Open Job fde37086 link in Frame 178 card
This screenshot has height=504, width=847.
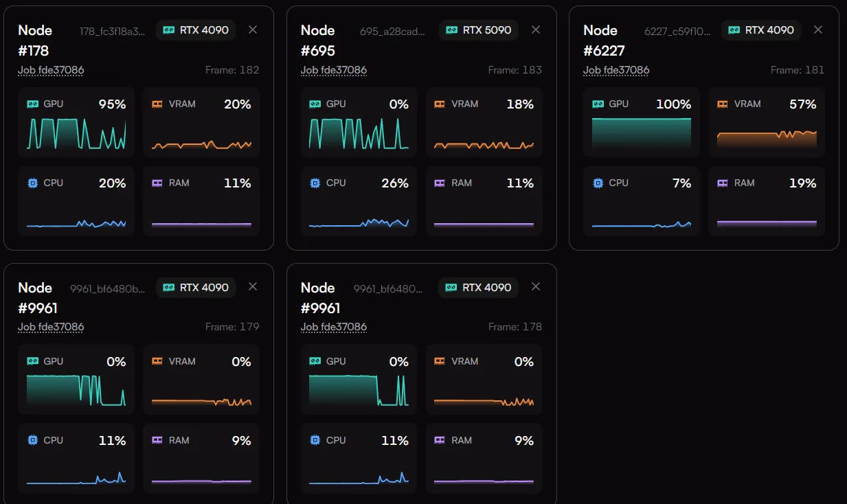[334, 327]
